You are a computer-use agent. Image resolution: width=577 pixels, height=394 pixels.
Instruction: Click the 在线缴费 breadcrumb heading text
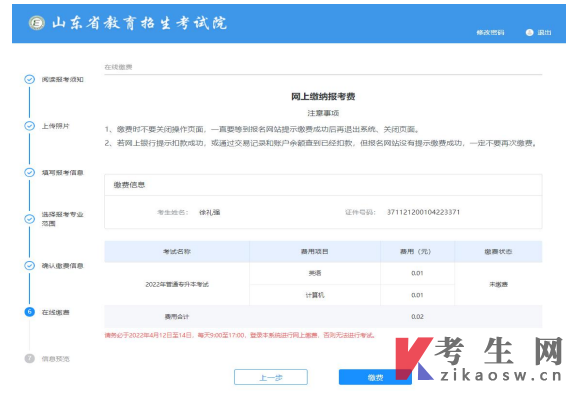[x=118, y=67]
